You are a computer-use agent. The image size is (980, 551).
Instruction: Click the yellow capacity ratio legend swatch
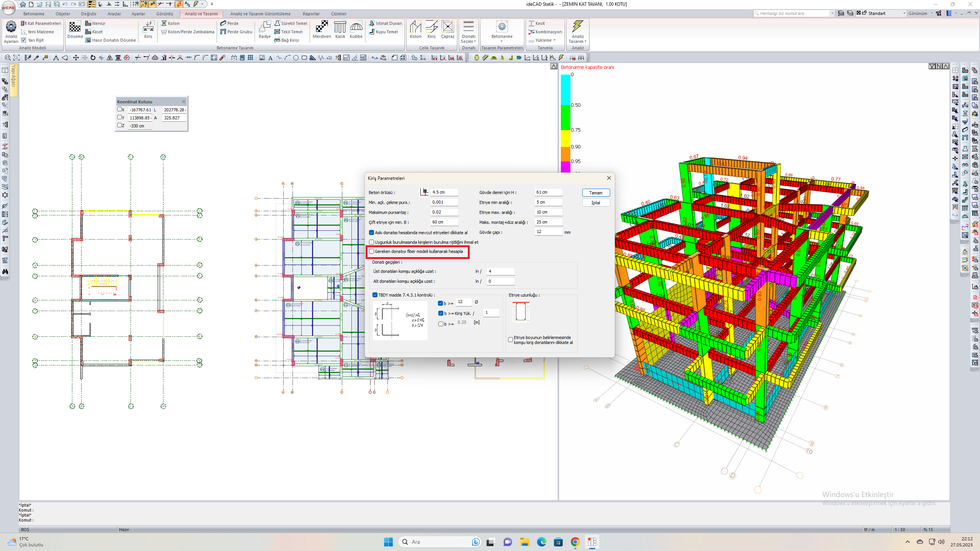tap(565, 138)
